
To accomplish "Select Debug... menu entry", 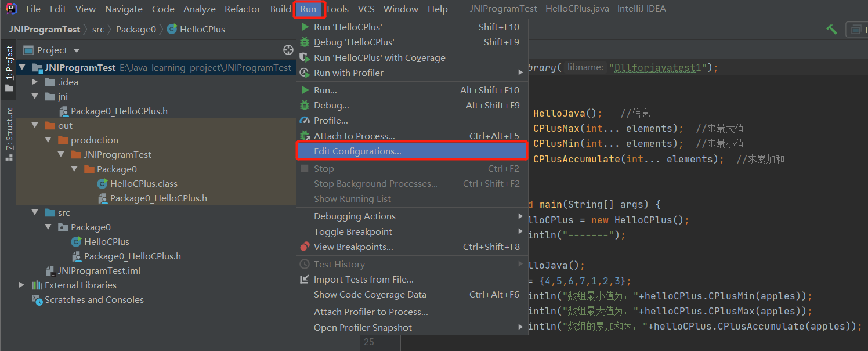I will pyautogui.click(x=412, y=105).
